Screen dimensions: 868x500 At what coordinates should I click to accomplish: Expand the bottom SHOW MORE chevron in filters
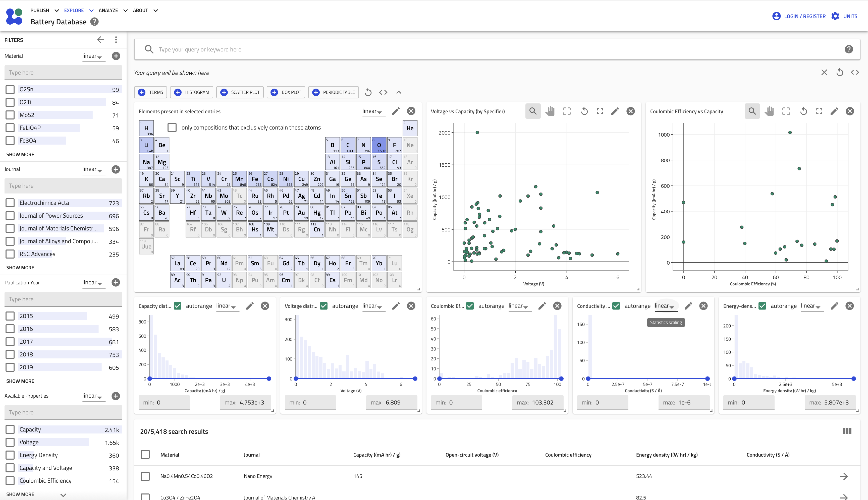63,495
